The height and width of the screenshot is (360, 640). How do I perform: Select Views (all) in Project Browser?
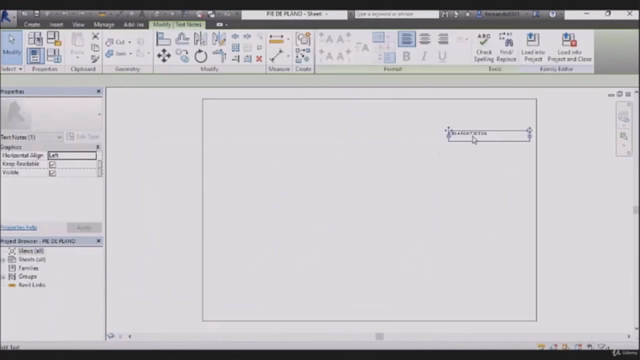[31, 251]
